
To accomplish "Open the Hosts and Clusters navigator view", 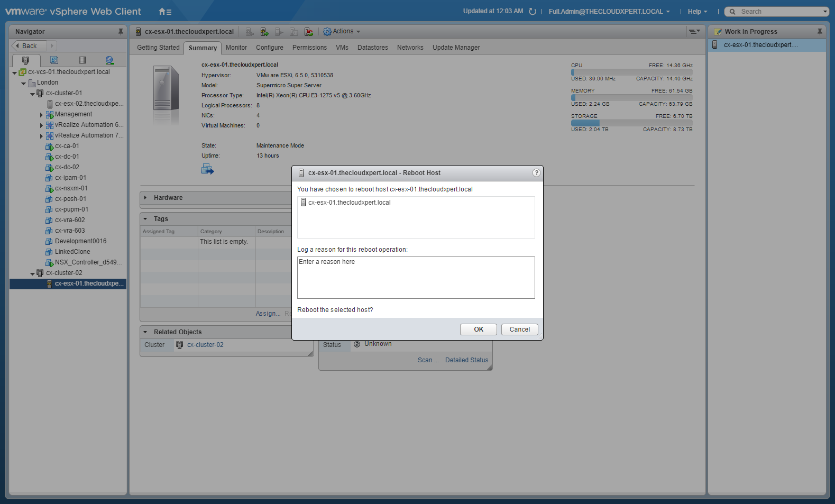I will [25, 60].
